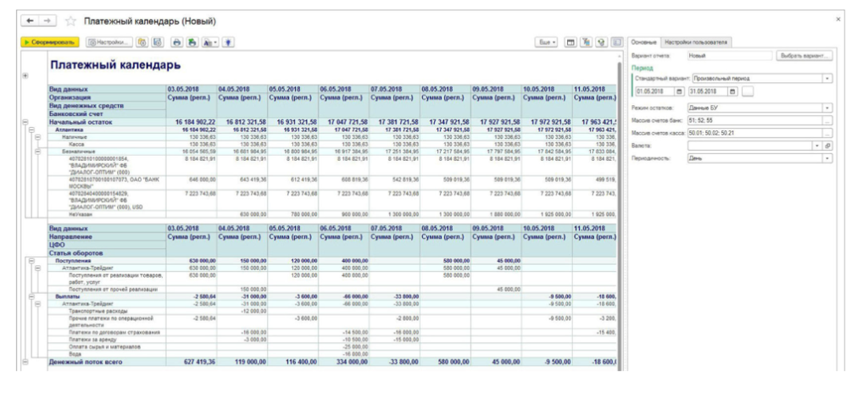Go back with the left arrow button

pos(30,20)
